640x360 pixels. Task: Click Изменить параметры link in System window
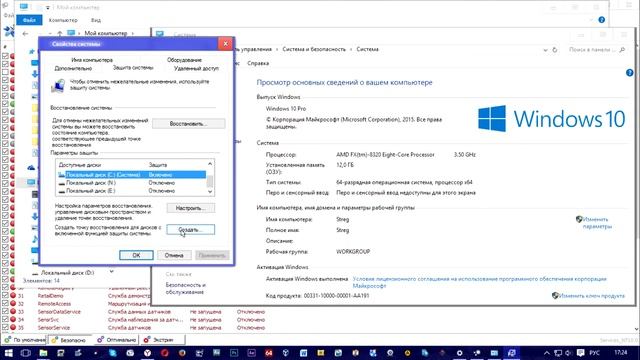click(597, 223)
